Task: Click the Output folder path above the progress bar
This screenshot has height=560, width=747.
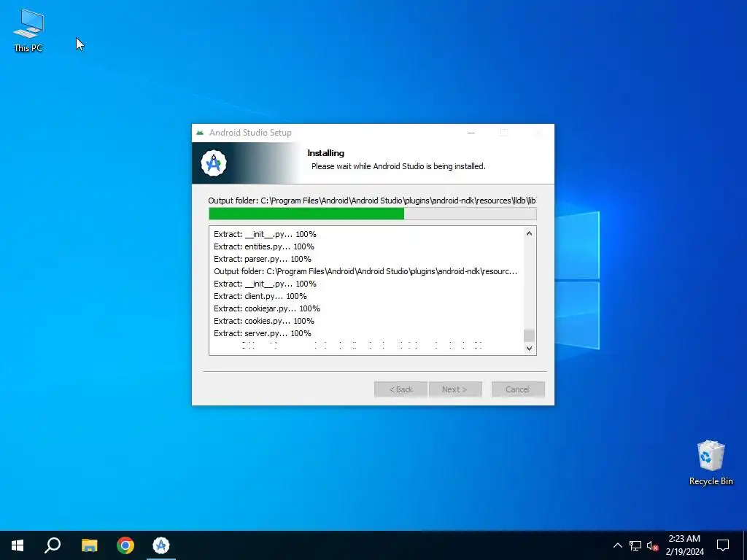Action: click(x=372, y=201)
